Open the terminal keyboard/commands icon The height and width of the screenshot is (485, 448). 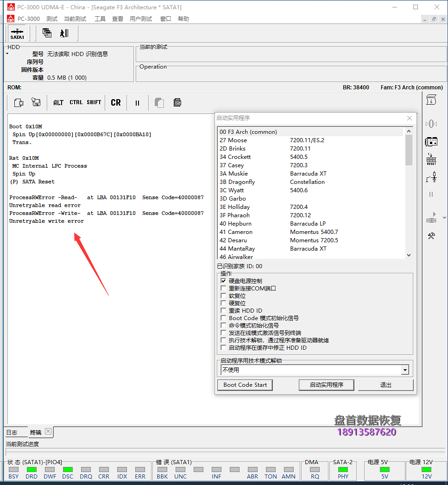(x=177, y=102)
